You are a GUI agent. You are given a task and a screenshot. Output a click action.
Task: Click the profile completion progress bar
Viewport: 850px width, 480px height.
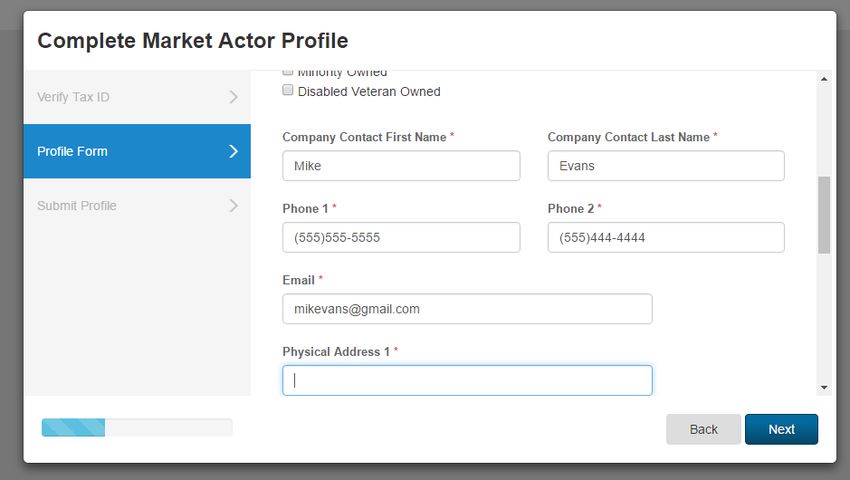coord(137,427)
